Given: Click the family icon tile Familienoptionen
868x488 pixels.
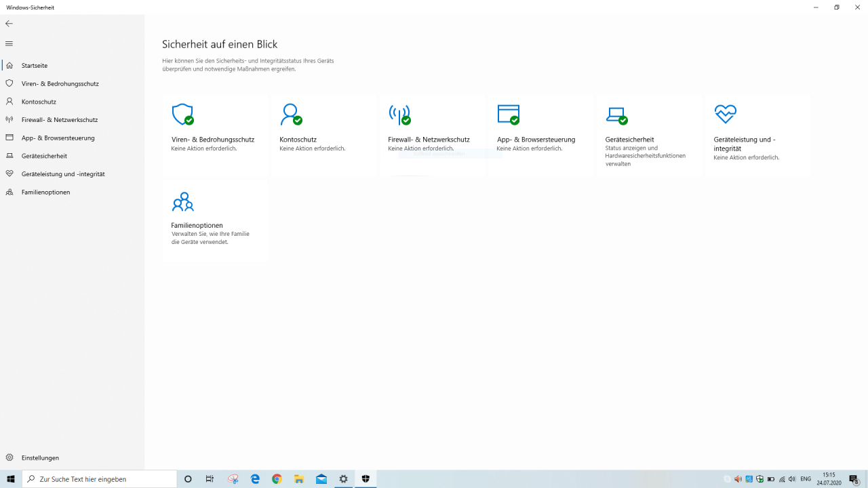Looking at the screenshot, I should pyautogui.click(x=215, y=222).
